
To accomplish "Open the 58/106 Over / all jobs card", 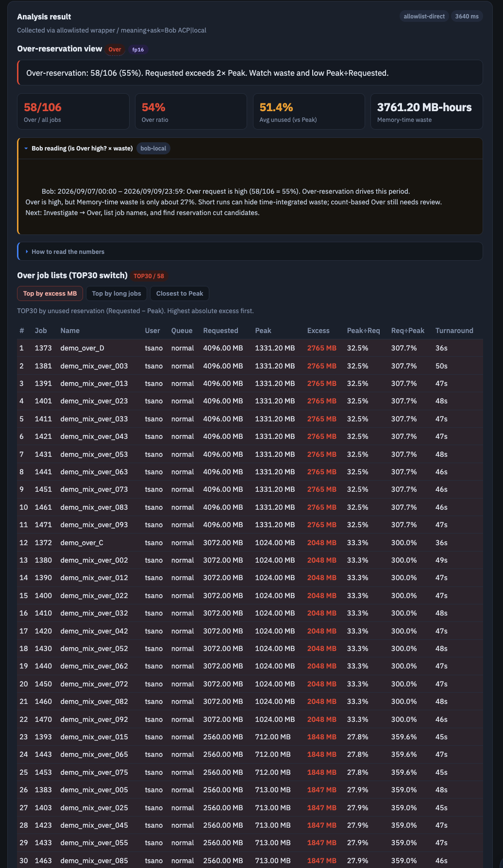I will pyautogui.click(x=73, y=112).
